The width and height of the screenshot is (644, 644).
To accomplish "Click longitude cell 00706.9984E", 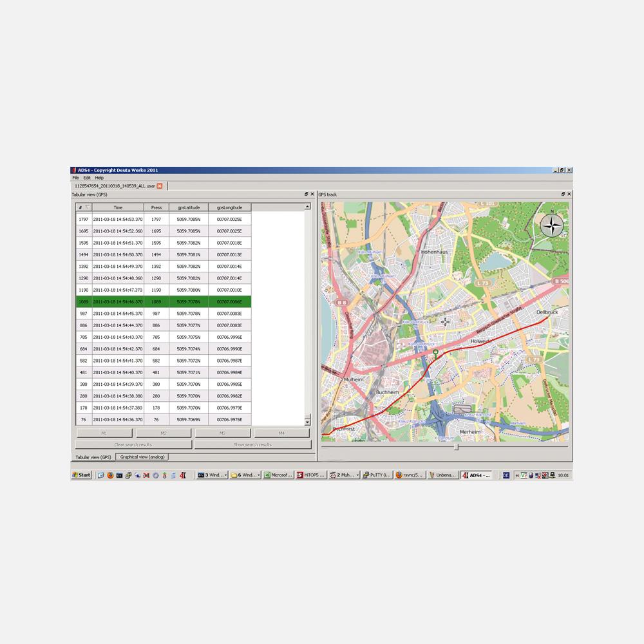I will pos(230,372).
